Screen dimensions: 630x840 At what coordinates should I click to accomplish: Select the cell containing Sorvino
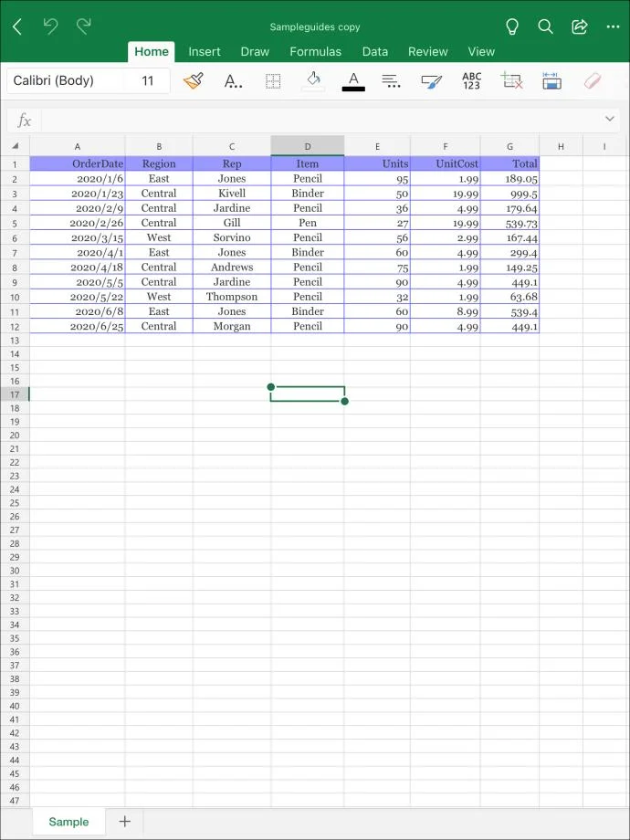[x=232, y=238]
